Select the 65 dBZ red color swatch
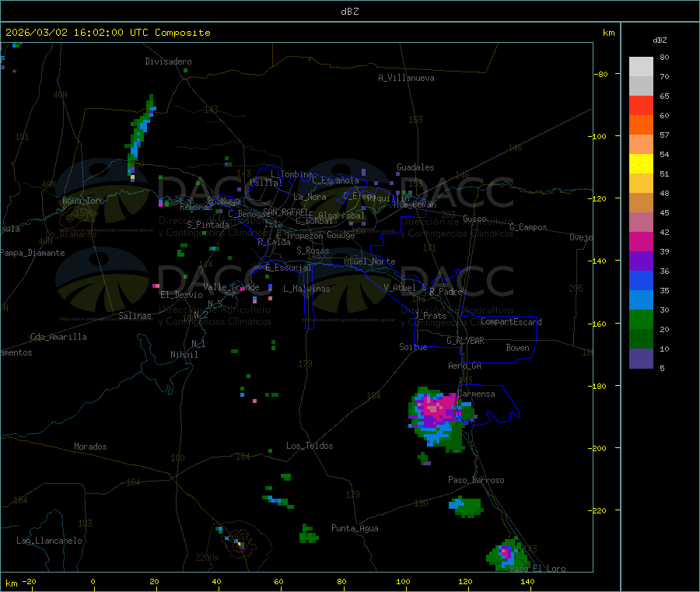This screenshot has height=592, width=700. [641, 105]
